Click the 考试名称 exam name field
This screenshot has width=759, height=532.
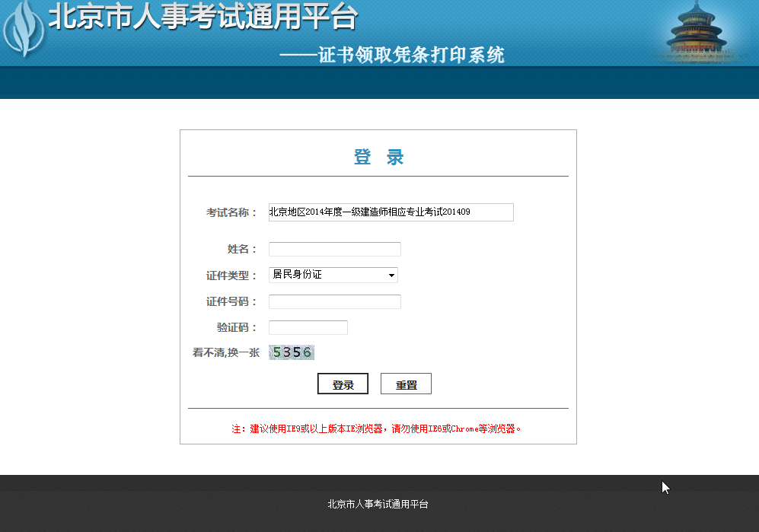point(391,212)
